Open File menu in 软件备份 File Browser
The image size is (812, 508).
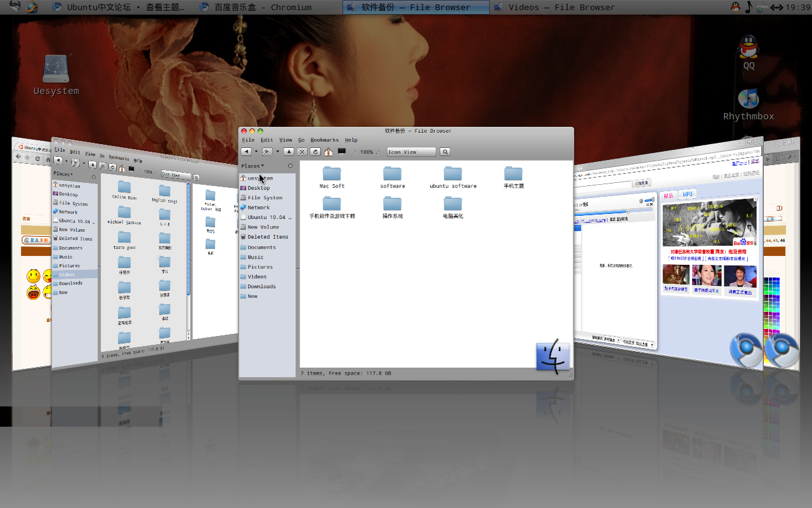[x=248, y=140]
